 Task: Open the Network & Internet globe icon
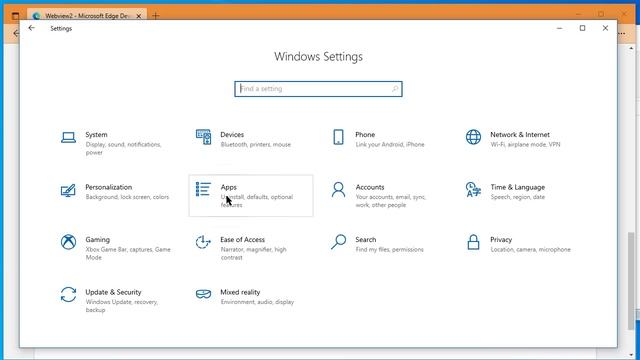473,137
